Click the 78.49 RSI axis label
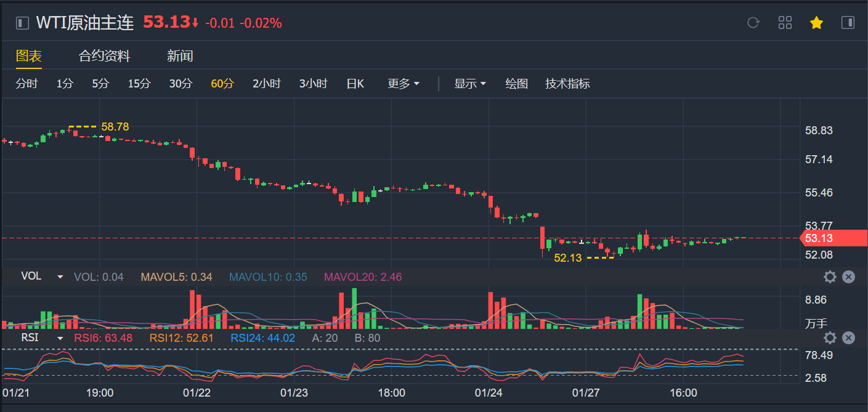The width and height of the screenshot is (868, 412). (x=819, y=355)
